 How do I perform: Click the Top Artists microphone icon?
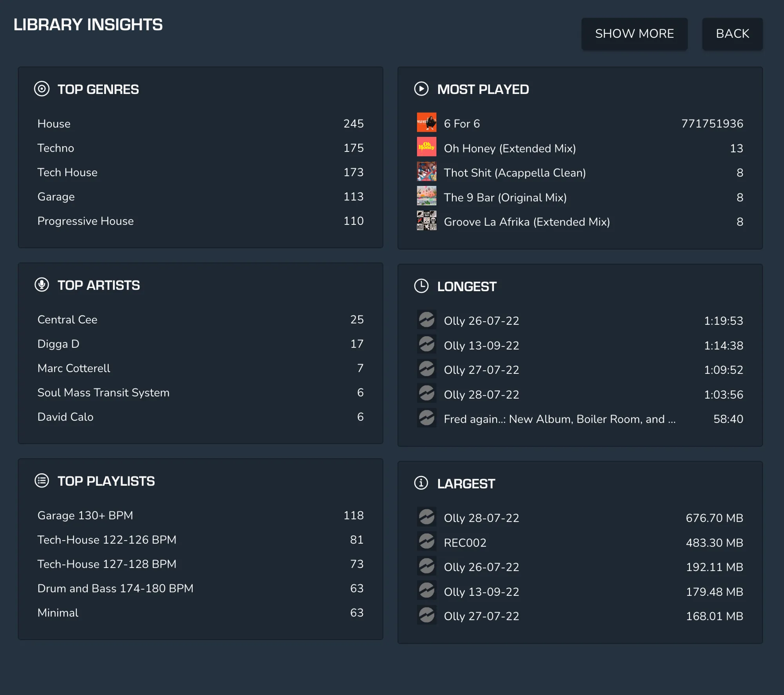click(x=42, y=285)
